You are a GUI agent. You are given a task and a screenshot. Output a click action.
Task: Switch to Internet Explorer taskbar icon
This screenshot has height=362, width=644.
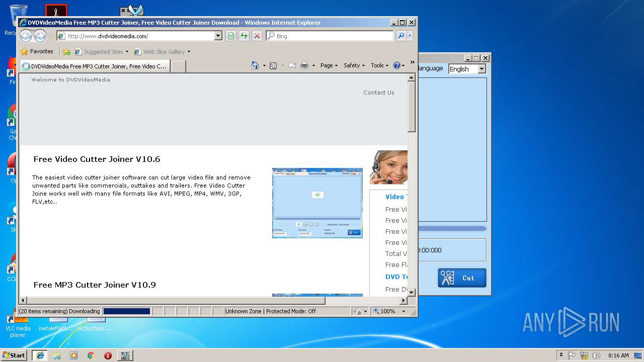(x=40, y=355)
